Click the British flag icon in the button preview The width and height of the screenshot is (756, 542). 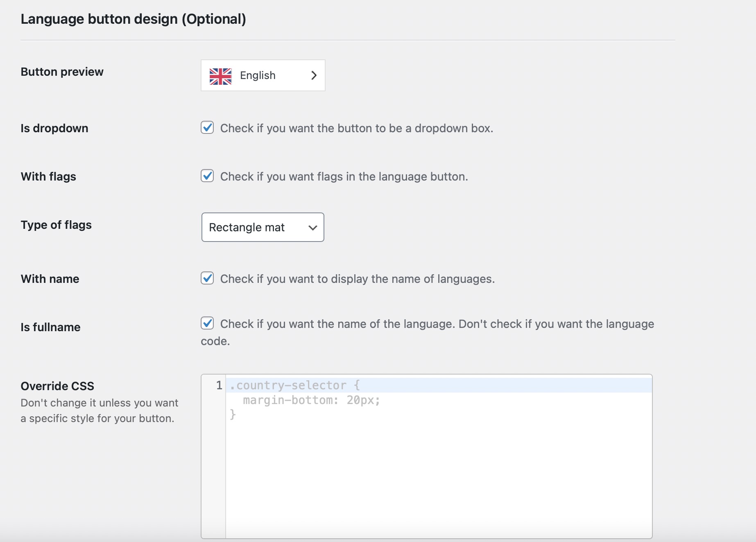[x=220, y=75]
